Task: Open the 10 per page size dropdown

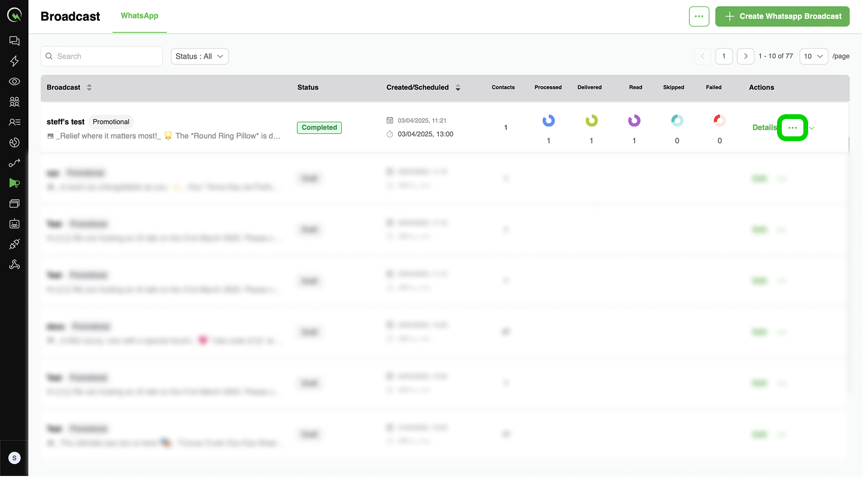Action: [814, 56]
